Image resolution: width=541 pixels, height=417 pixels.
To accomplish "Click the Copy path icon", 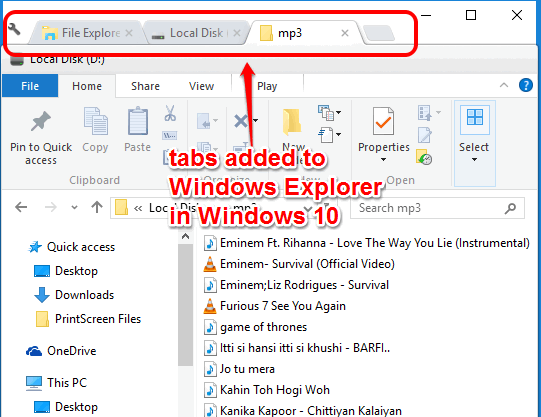I will [170, 136].
